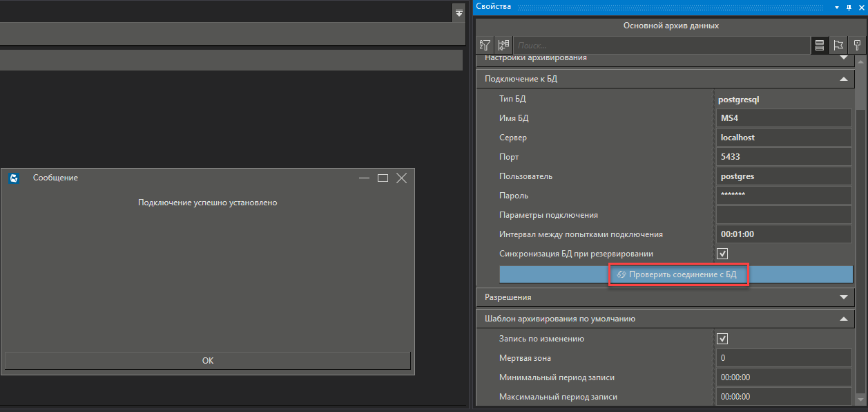Pin the Свойства panel with pushpin icon
Viewport: 868px width, 412px height.
849,7
